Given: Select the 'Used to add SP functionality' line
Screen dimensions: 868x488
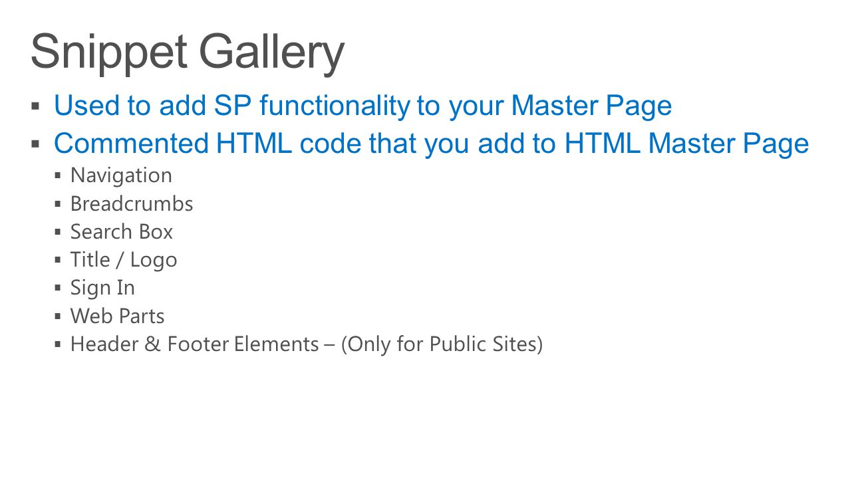Looking at the screenshot, I should click(362, 106).
